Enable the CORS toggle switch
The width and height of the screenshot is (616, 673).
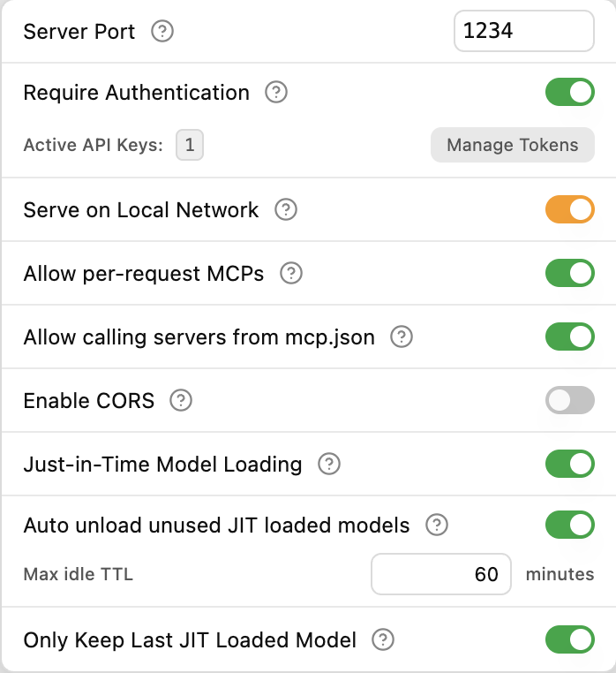[x=569, y=401]
